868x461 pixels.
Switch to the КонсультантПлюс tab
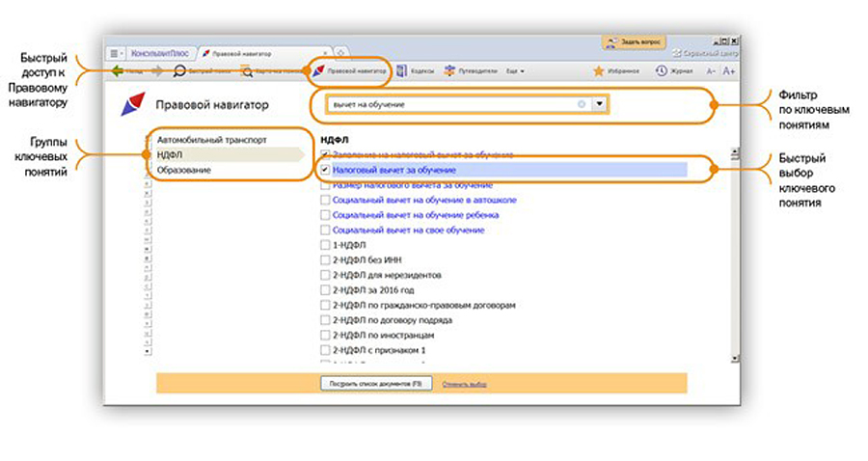coord(160,52)
